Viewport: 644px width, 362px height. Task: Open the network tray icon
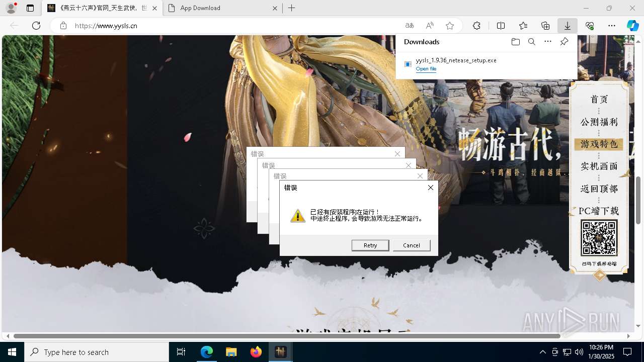[567, 352]
